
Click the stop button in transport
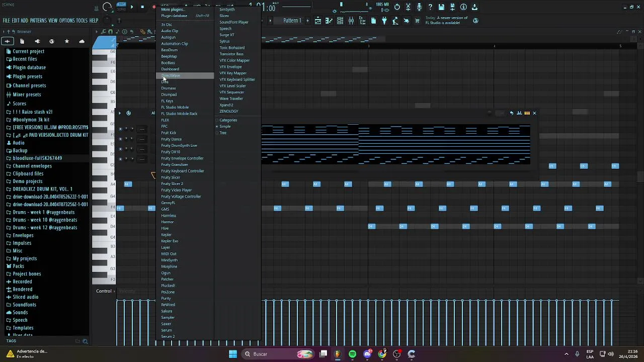(x=142, y=7)
